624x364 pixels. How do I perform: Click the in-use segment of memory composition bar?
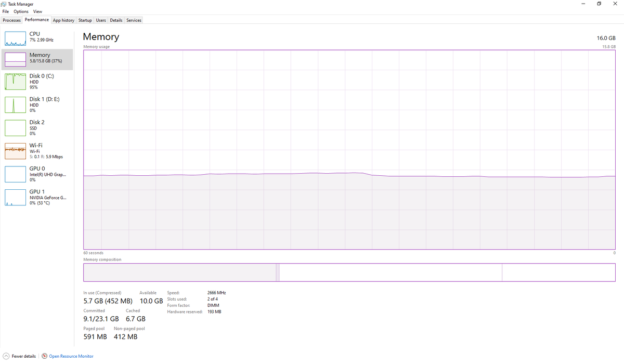180,272
